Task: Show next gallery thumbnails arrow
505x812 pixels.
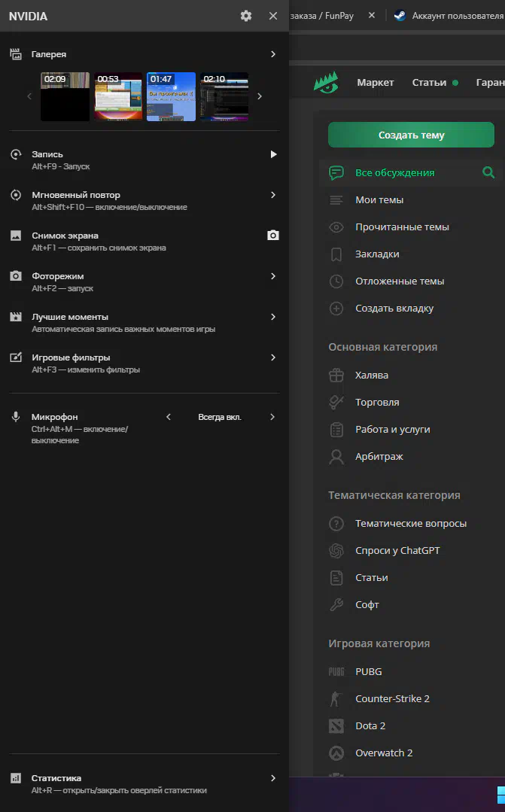Action: [260, 96]
